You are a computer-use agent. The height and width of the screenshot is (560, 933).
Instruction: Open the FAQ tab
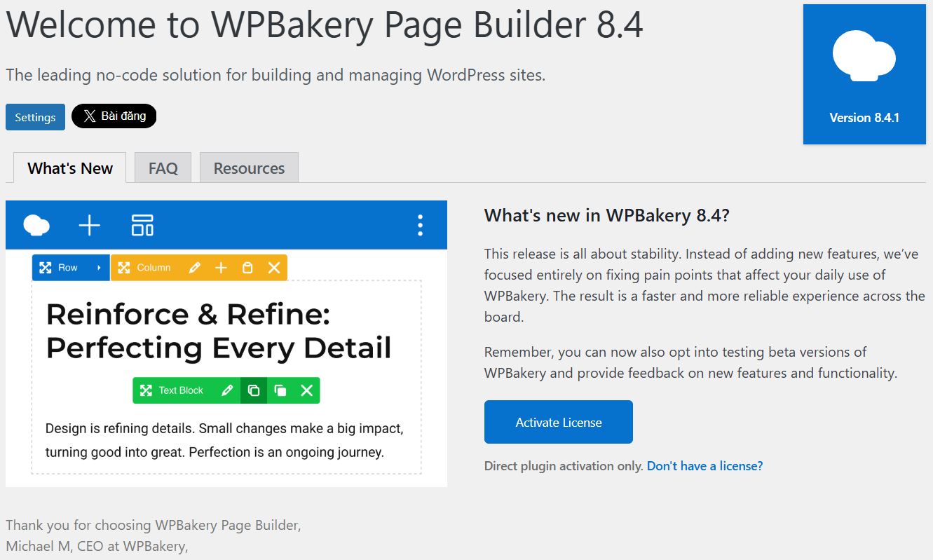pyautogui.click(x=163, y=168)
